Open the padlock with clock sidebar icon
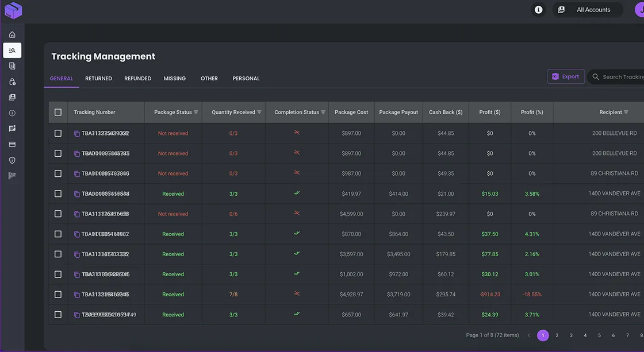 pos(12,82)
